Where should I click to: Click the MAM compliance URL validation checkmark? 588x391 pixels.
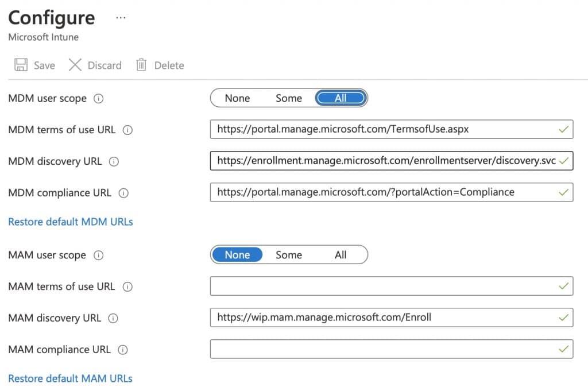[x=564, y=350]
